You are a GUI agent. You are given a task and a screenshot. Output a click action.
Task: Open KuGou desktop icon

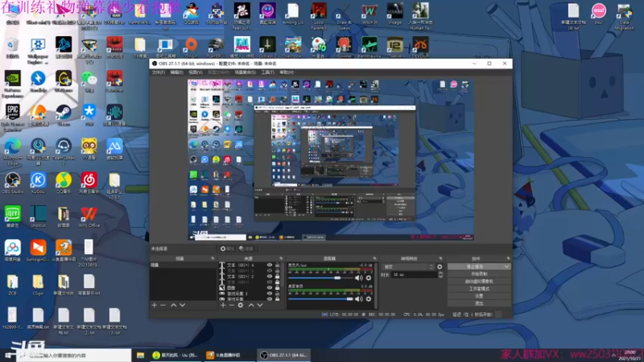[38, 183]
